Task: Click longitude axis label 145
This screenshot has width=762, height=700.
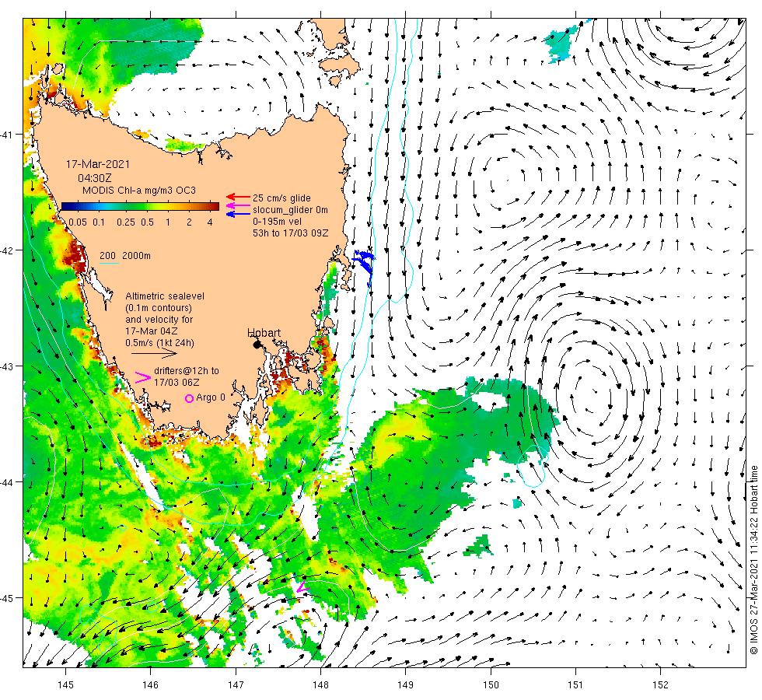Action: (x=65, y=685)
